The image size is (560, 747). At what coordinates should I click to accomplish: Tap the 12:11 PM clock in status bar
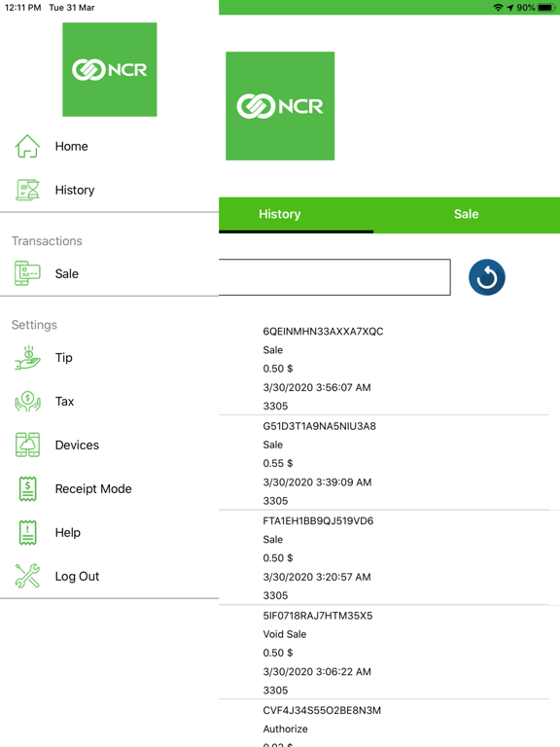23,8
